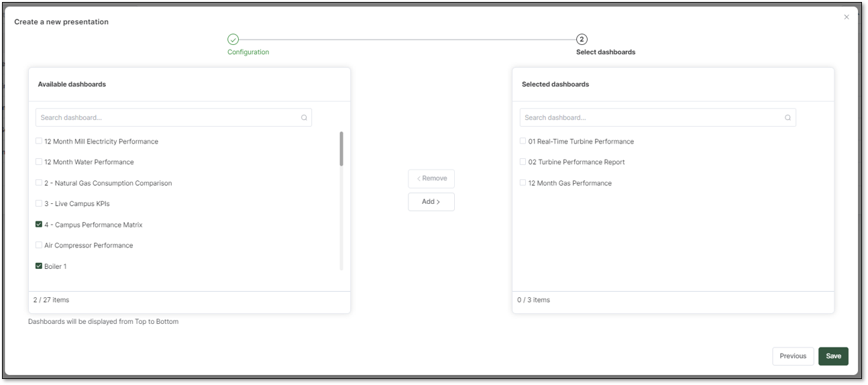Focus the Available dashboards search field
This screenshot has height=385, width=868.
tap(174, 117)
